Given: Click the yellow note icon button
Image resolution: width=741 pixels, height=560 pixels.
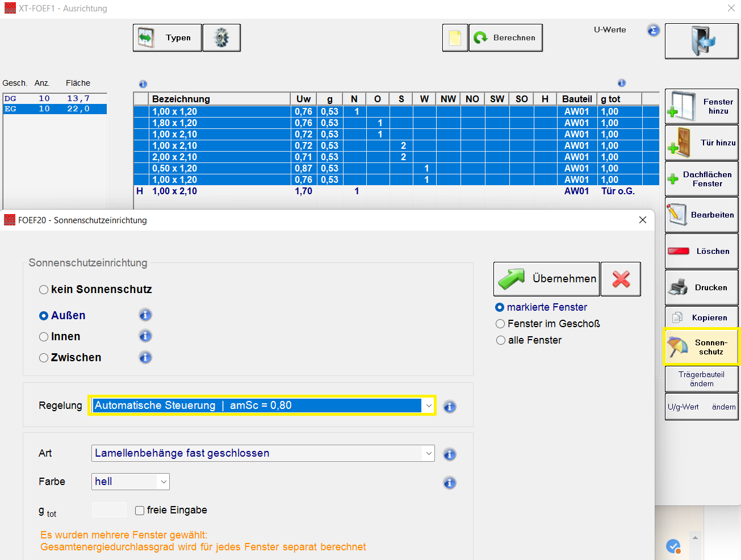Looking at the screenshot, I should tap(455, 38).
